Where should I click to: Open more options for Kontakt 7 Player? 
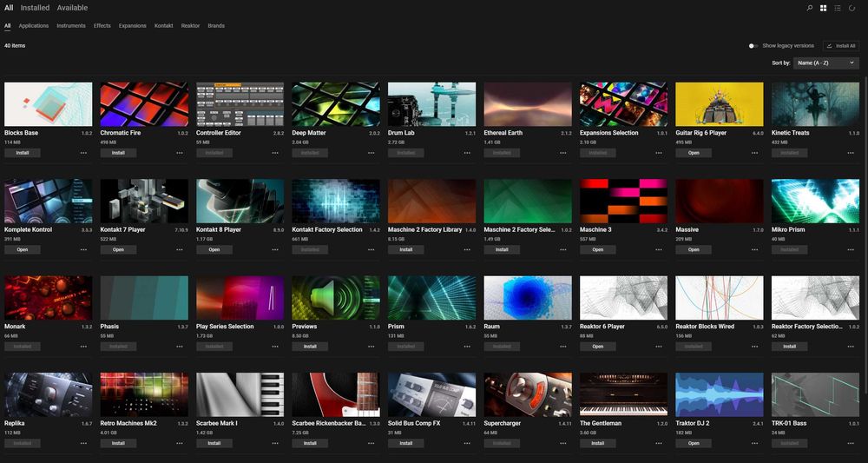coord(180,250)
